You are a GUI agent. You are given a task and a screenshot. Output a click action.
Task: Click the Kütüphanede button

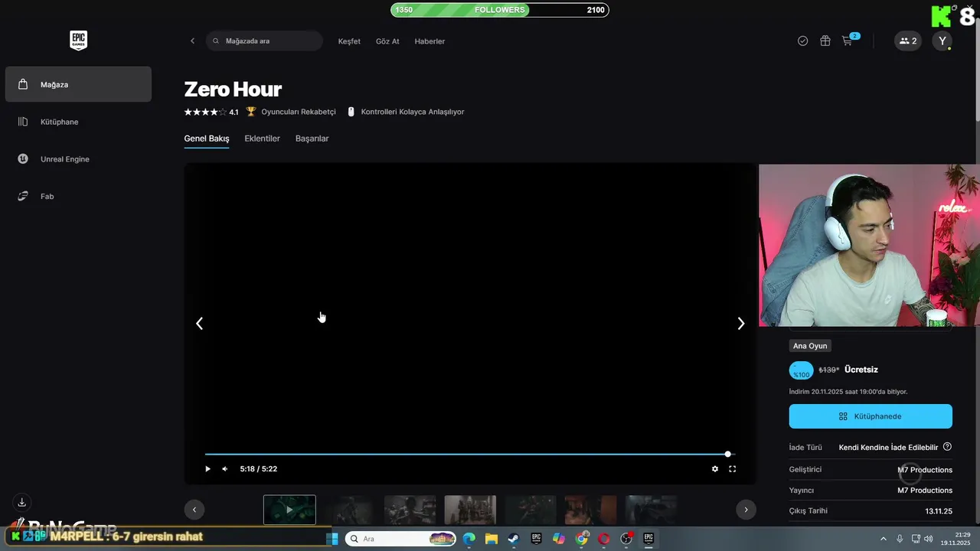pos(871,416)
